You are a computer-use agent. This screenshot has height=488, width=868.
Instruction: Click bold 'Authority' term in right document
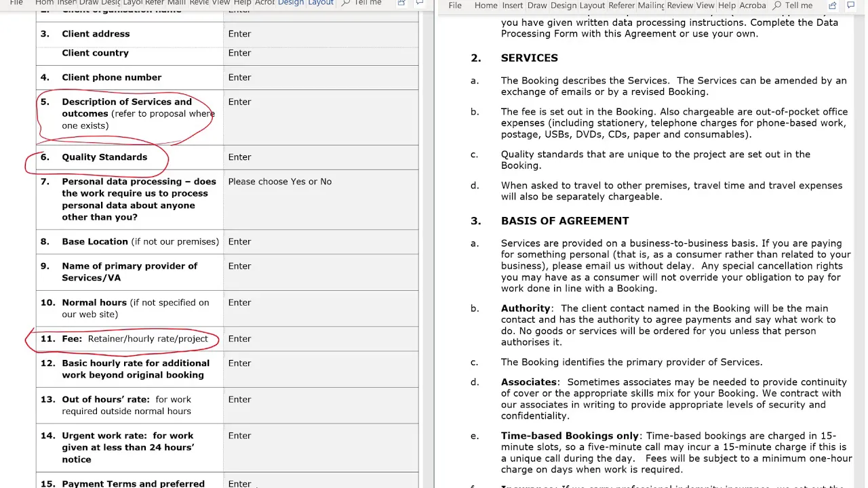(x=526, y=308)
